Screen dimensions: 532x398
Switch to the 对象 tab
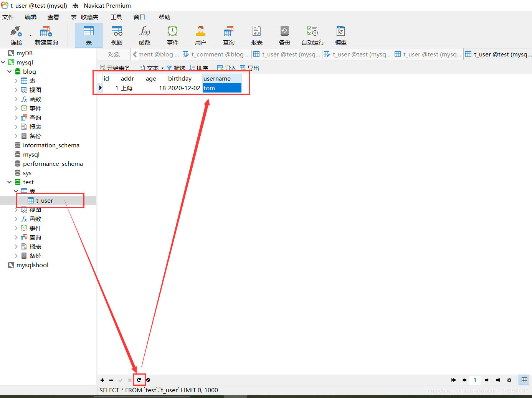pyautogui.click(x=114, y=54)
